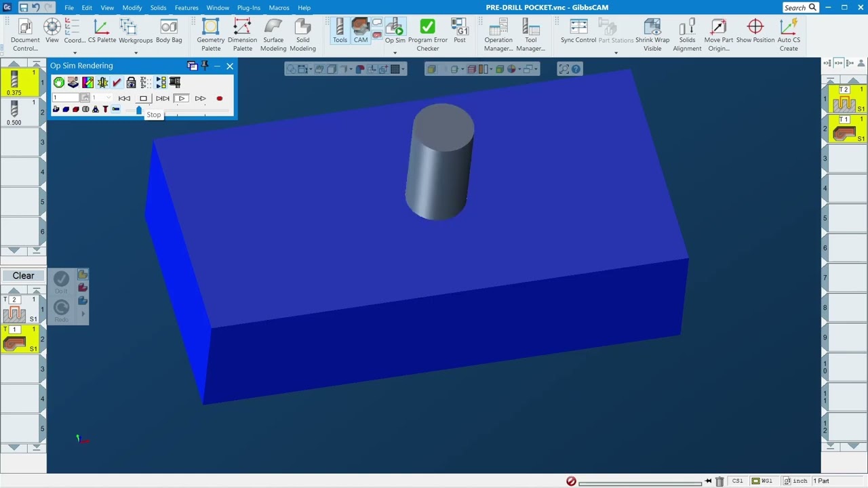Toggle tool holder visibility (red T icon)
The width and height of the screenshot is (868, 488).
pyautogui.click(x=105, y=109)
